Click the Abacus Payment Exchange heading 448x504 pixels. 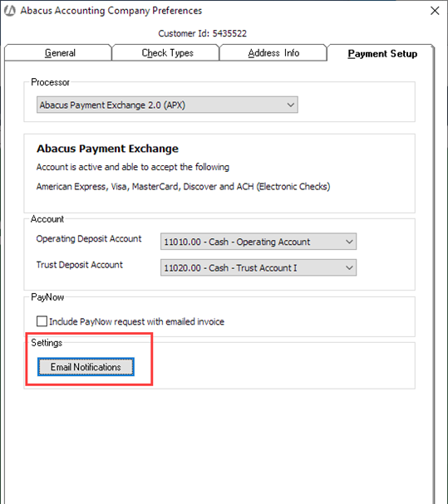tap(107, 149)
